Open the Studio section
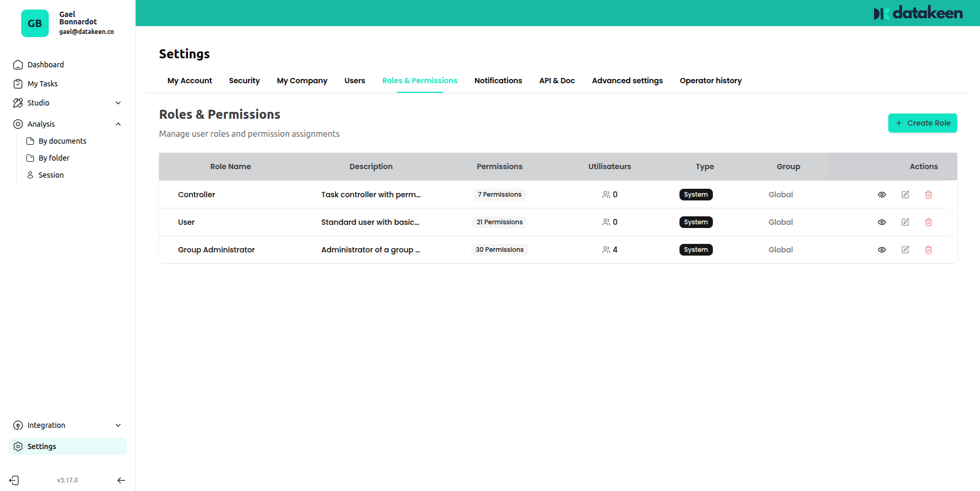The height and width of the screenshot is (491, 980). pos(39,102)
